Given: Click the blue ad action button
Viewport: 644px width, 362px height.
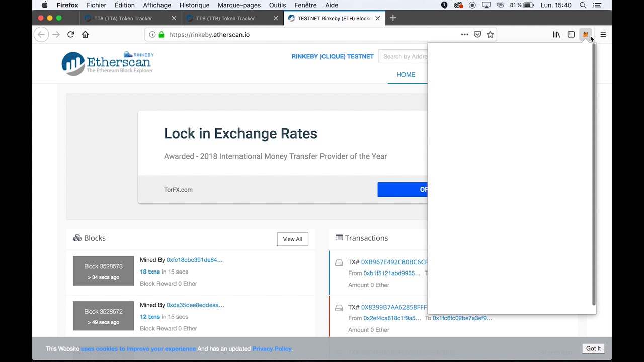Looking at the screenshot, I should pos(403,190).
